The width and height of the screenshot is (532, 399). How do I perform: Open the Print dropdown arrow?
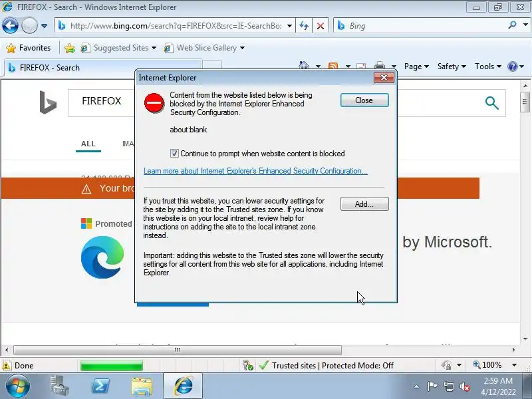pyautogui.click(x=394, y=66)
